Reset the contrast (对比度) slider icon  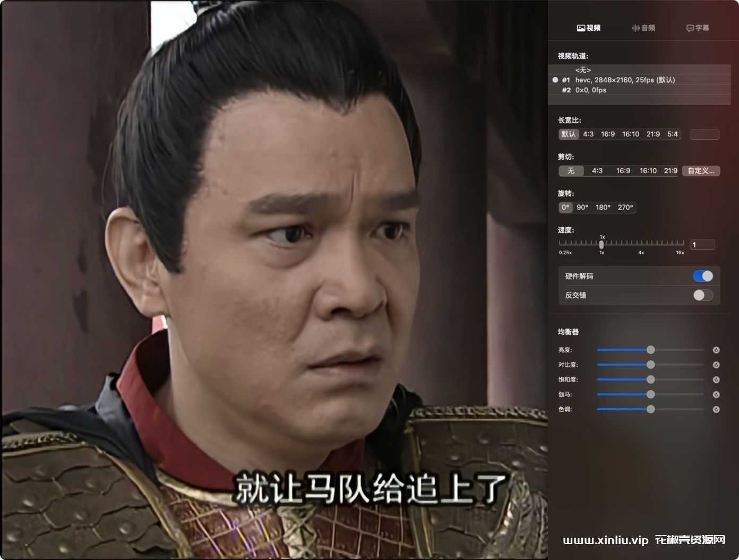pyautogui.click(x=716, y=365)
